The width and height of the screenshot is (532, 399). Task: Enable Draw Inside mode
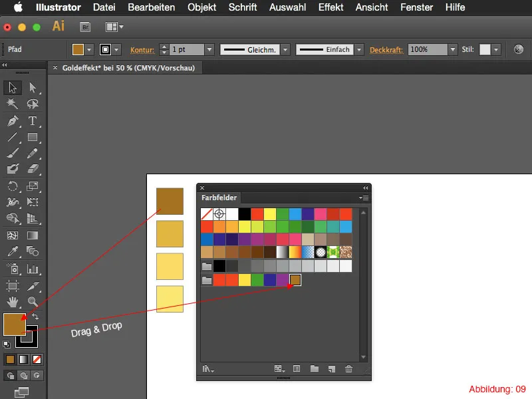tap(37, 376)
